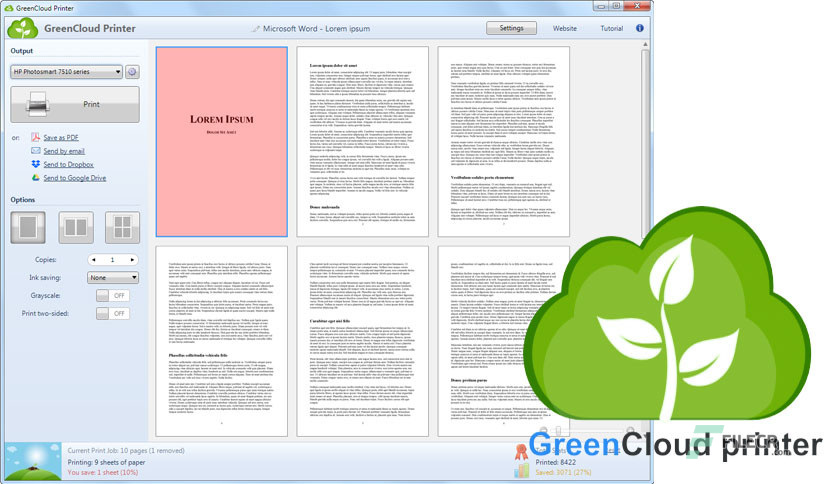836x484 pixels.
Task: Decrease copies with left arrow
Action: click(94, 260)
